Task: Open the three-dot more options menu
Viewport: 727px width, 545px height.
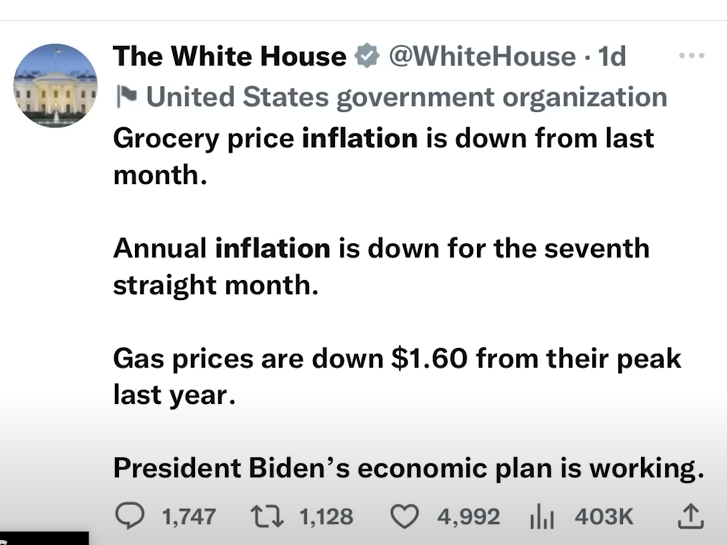Action: pyautogui.click(x=691, y=57)
